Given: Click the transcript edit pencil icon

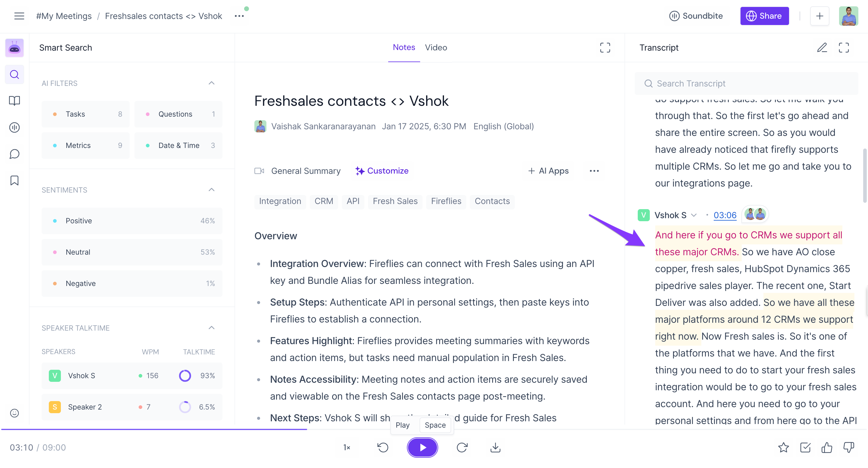Looking at the screenshot, I should click(x=822, y=48).
